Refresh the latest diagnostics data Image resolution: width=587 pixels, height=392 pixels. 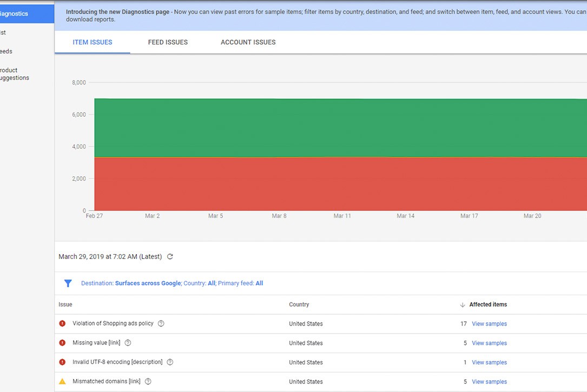(x=170, y=256)
